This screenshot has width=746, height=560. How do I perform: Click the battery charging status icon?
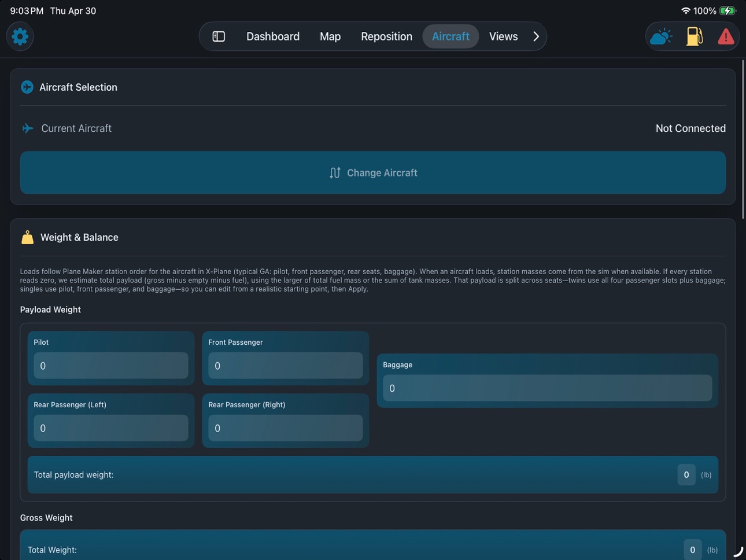pyautogui.click(x=727, y=10)
